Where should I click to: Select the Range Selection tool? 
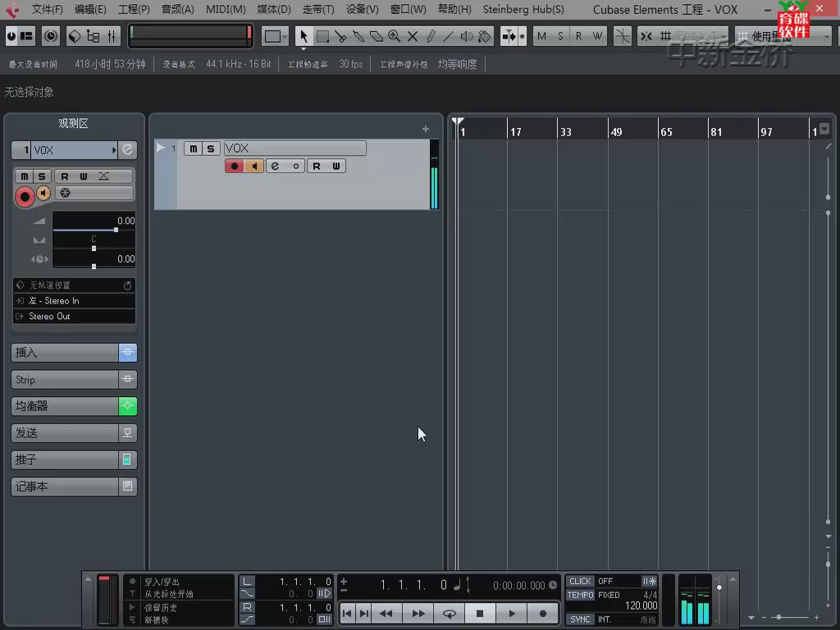[322, 36]
